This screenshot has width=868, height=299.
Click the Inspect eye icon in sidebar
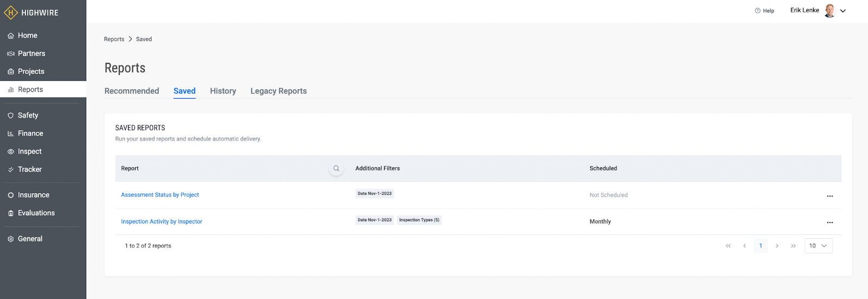pyautogui.click(x=10, y=152)
